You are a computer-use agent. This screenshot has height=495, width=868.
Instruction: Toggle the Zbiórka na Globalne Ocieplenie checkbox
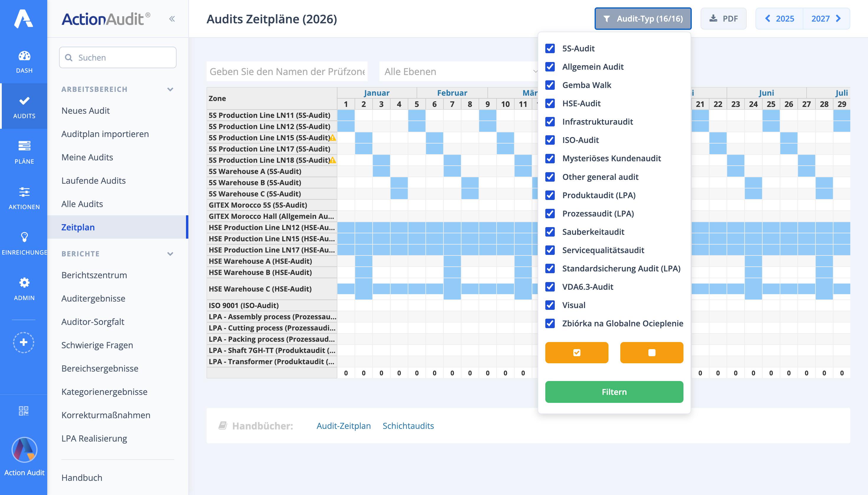pyautogui.click(x=550, y=323)
